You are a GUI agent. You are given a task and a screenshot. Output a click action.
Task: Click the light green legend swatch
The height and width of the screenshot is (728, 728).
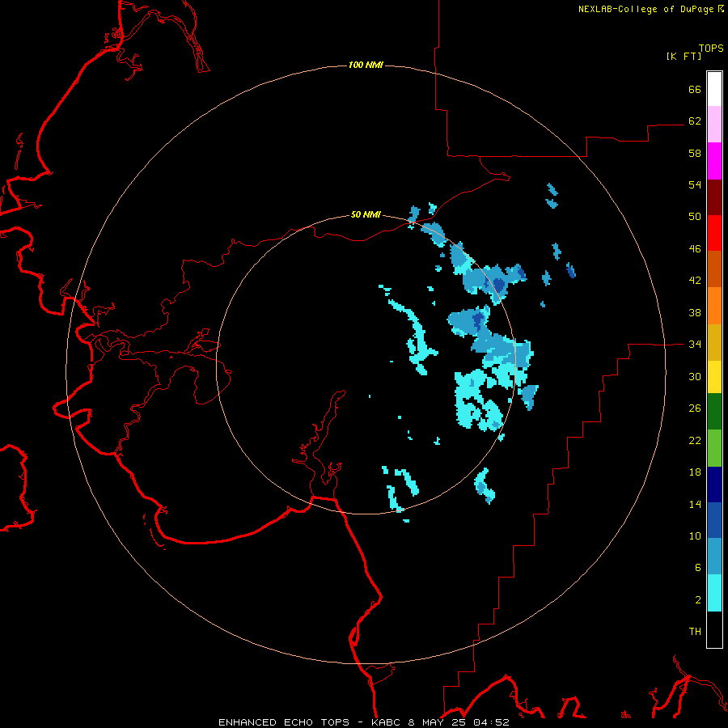pos(714,448)
